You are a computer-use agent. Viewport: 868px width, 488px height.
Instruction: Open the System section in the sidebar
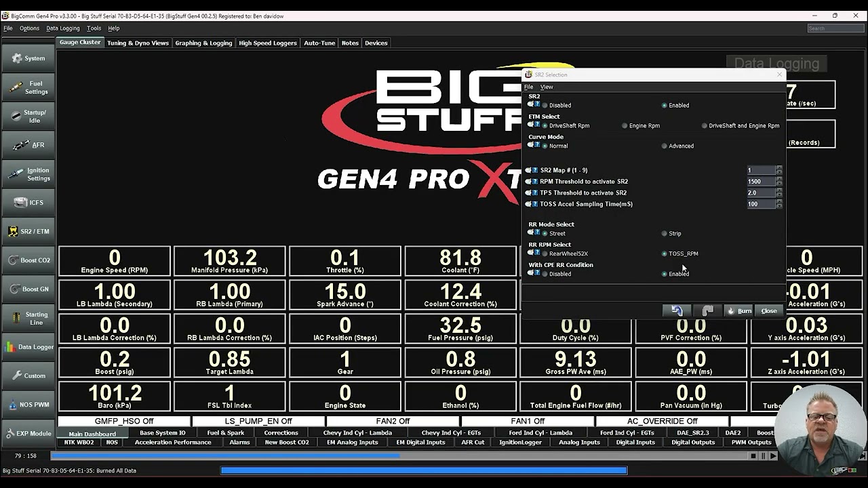pos(28,58)
